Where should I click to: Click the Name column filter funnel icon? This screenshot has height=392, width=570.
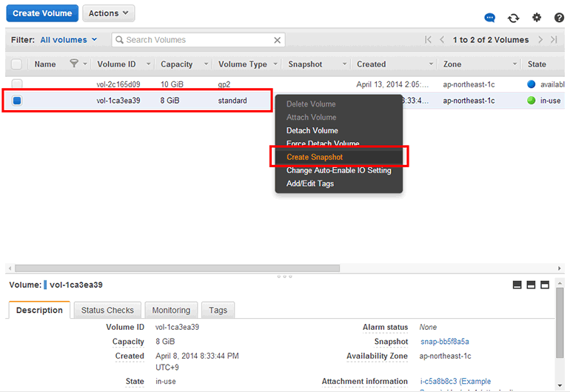[x=74, y=64]
